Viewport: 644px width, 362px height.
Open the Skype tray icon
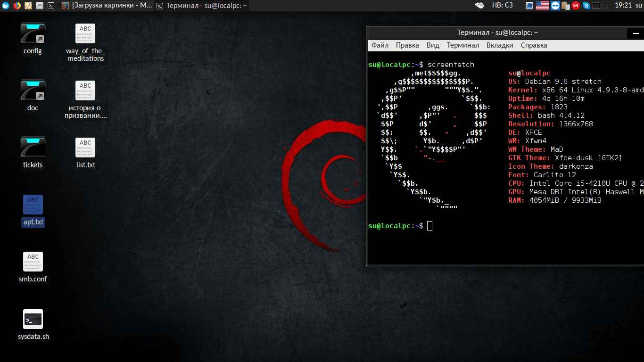click(586, 6)
